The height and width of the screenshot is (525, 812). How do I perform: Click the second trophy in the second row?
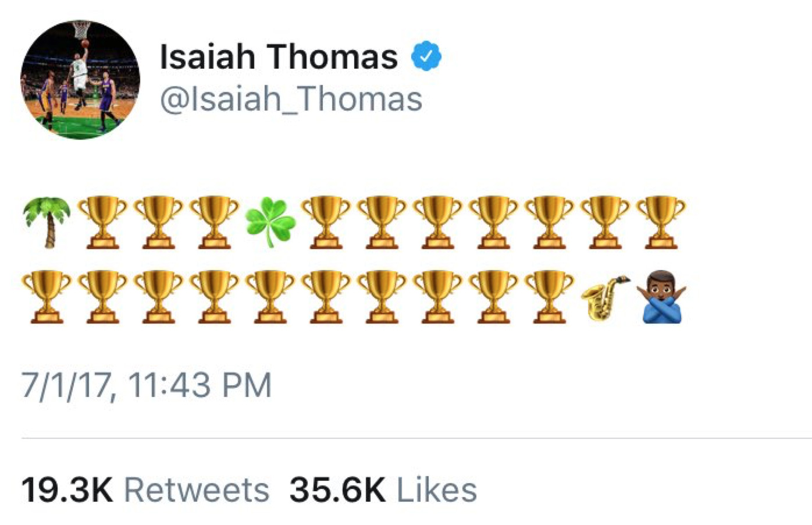coord(102,297)
